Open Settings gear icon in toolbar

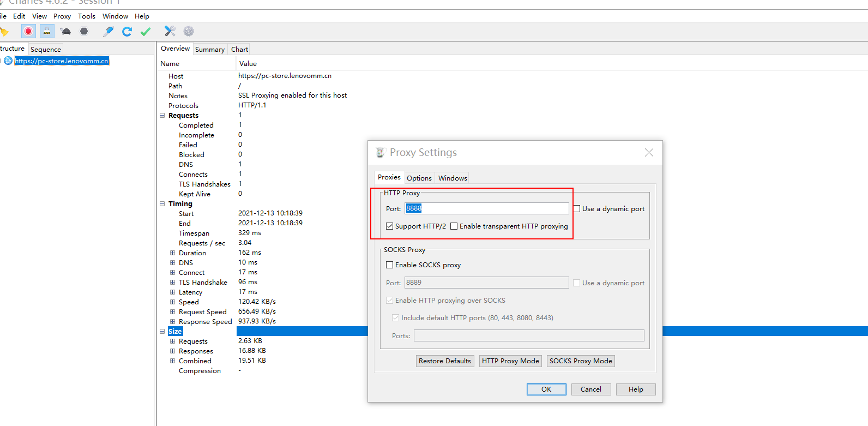(189, 31)
